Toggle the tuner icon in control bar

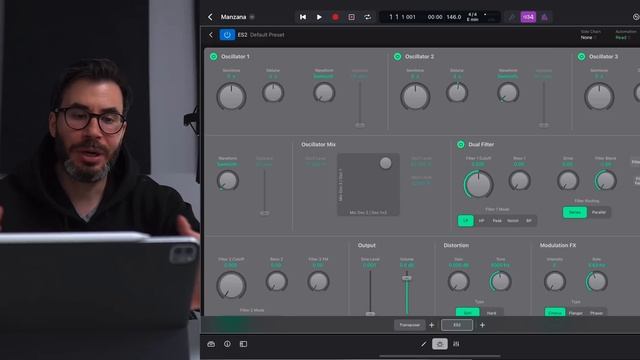[x=511, y=17]
